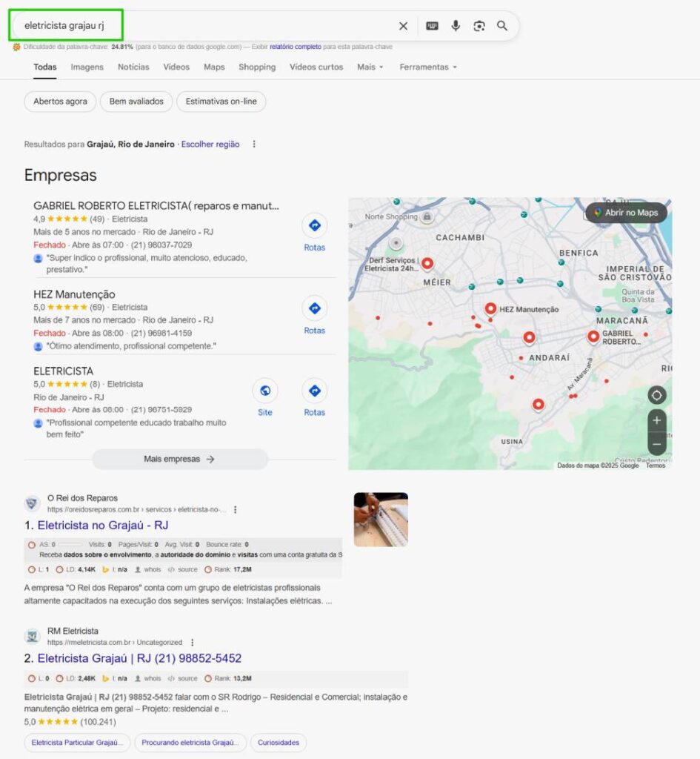Screen dimensions: 700x759
Task: Clear the search box with the X icon
Action: click(x=403, y=26)
